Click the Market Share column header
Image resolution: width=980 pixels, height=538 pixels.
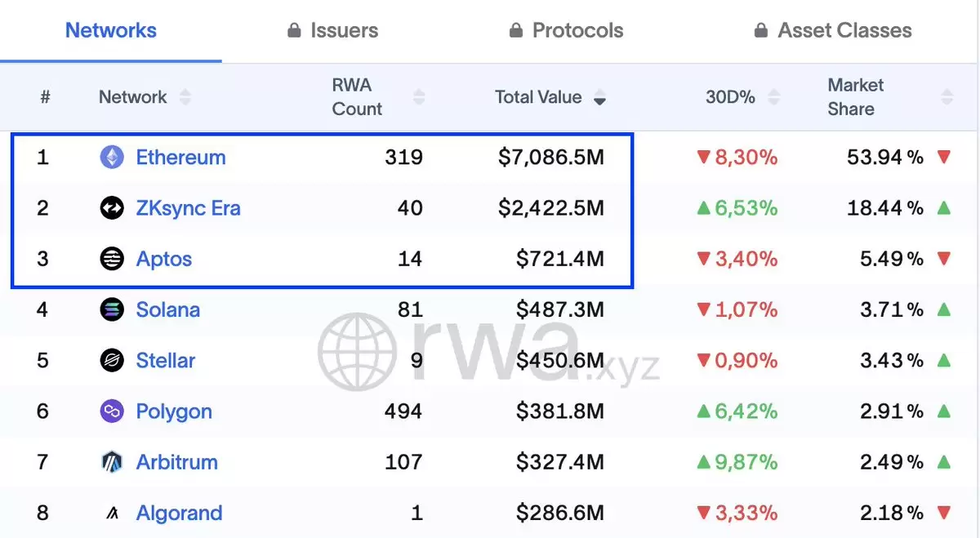856,97
